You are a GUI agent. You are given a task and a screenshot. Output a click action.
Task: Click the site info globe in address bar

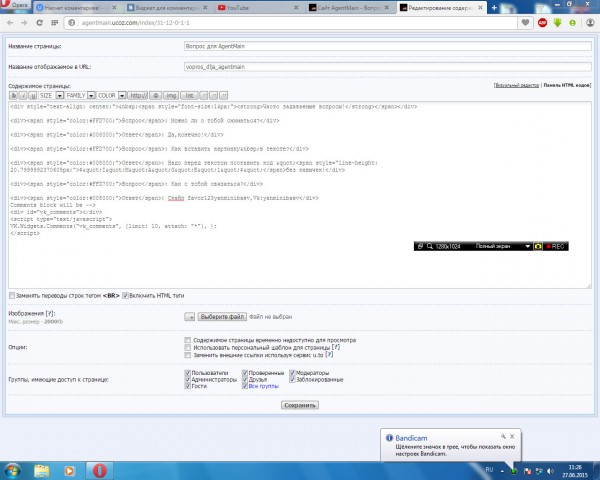tap(72, 23)
